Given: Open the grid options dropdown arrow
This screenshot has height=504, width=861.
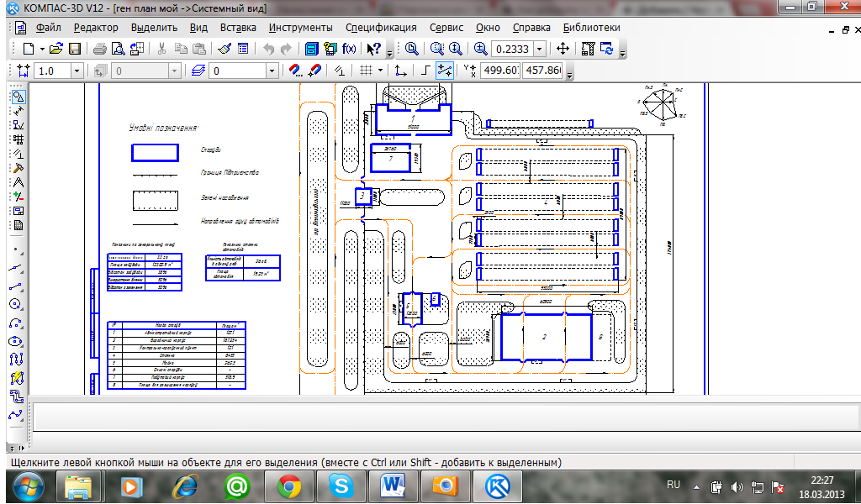Looking at the screenshot, I should pos(380,71).
